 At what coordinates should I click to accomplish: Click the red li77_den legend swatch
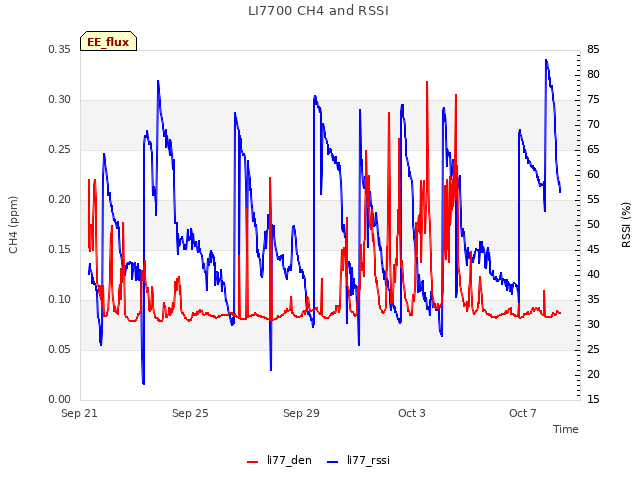click(253, 462)
